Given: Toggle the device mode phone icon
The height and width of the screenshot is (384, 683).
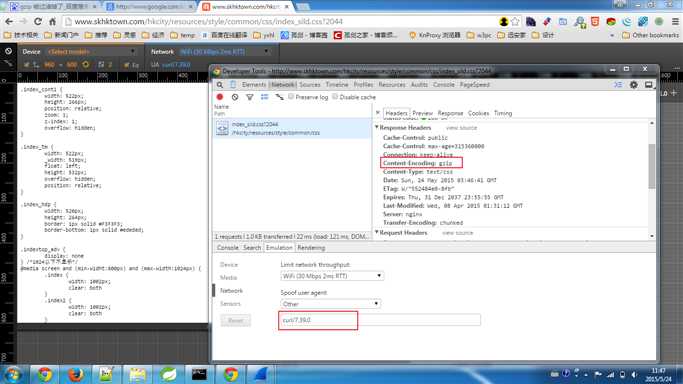Looking at the screenshot, I should tap(233, 84).
